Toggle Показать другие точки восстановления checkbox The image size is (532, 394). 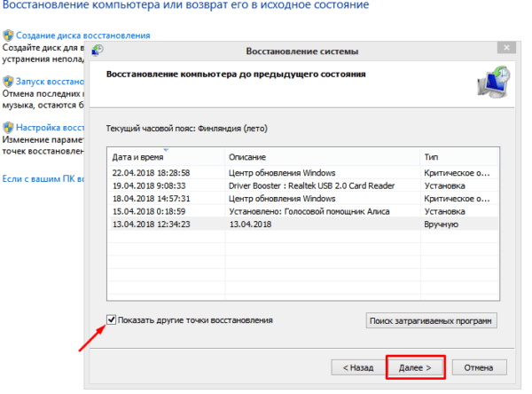pos(112,319)
